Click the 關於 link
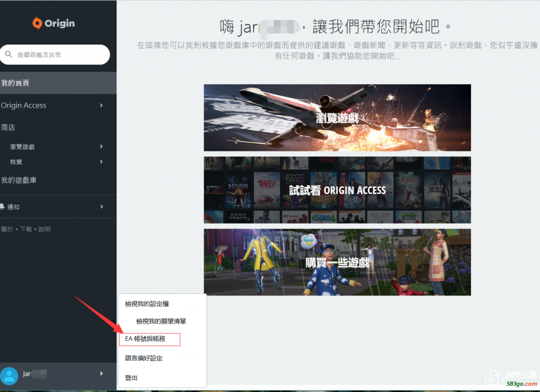This screenshot has height=392, width=540. click(x=7, y=230)
